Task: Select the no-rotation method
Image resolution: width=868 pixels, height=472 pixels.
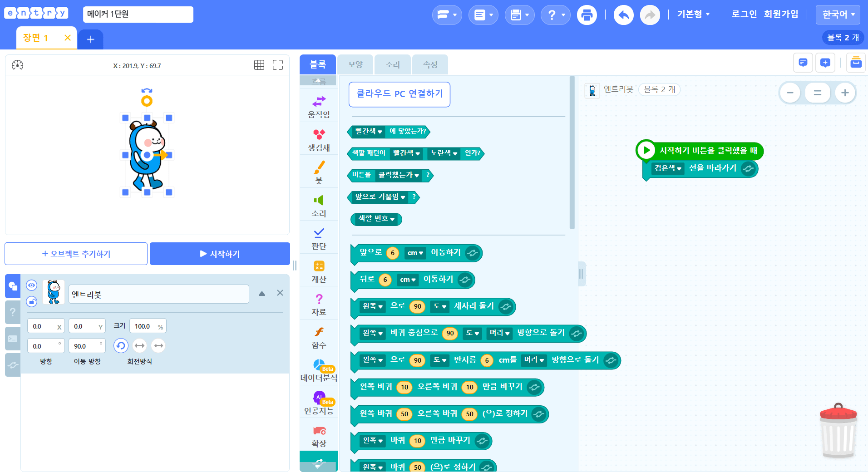Action: [158, 346]
